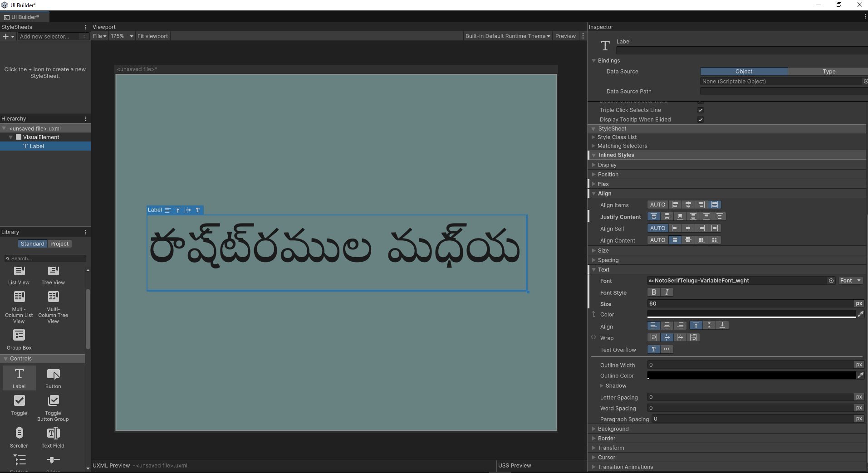
Task: Uncheck Triple Click Selects Line
Action: coord(700,110)
